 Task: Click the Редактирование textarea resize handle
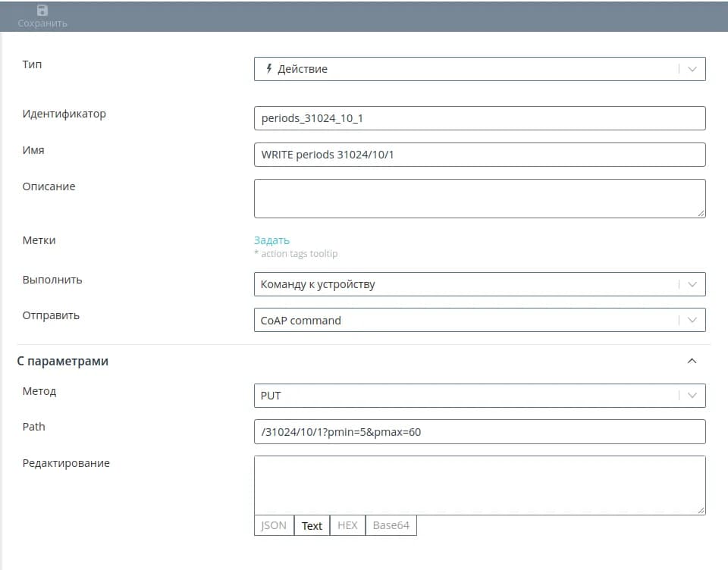coord(701,511)
